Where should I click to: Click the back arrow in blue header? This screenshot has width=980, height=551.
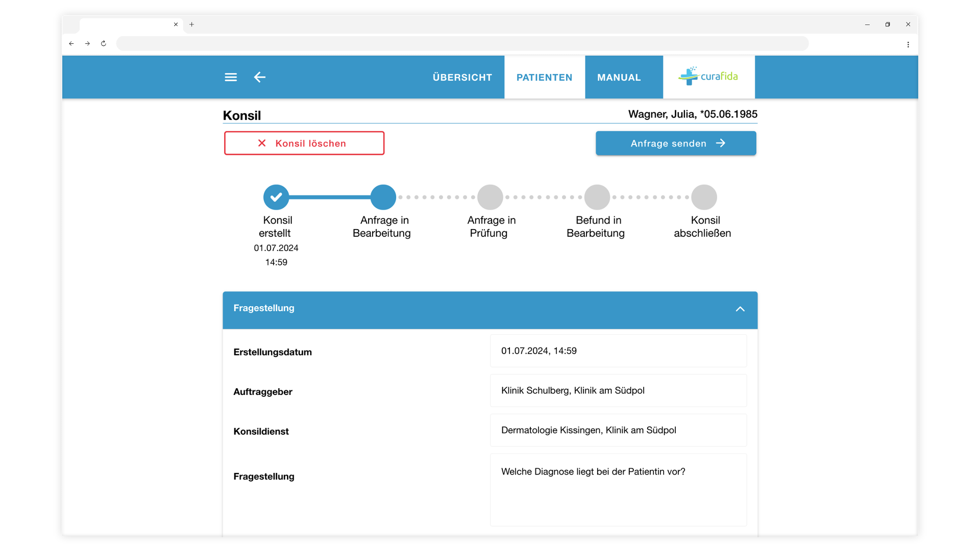[x=260, y=77]
